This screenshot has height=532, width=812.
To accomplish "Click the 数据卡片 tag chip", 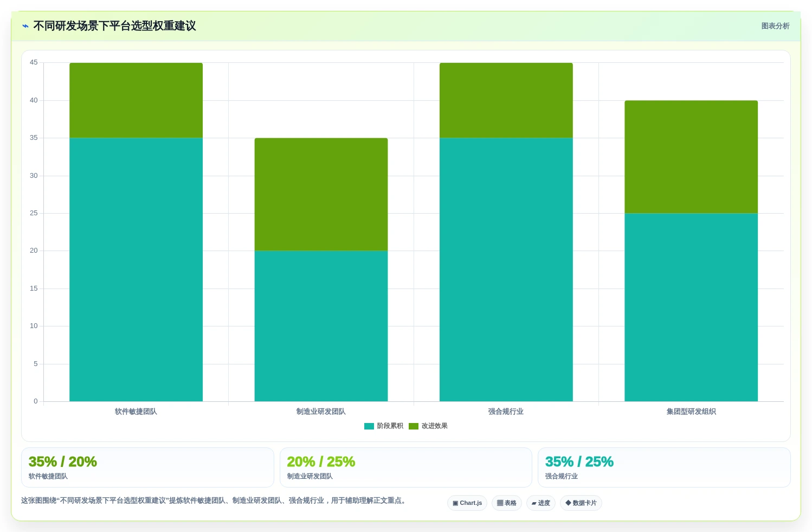I will 581,503.
